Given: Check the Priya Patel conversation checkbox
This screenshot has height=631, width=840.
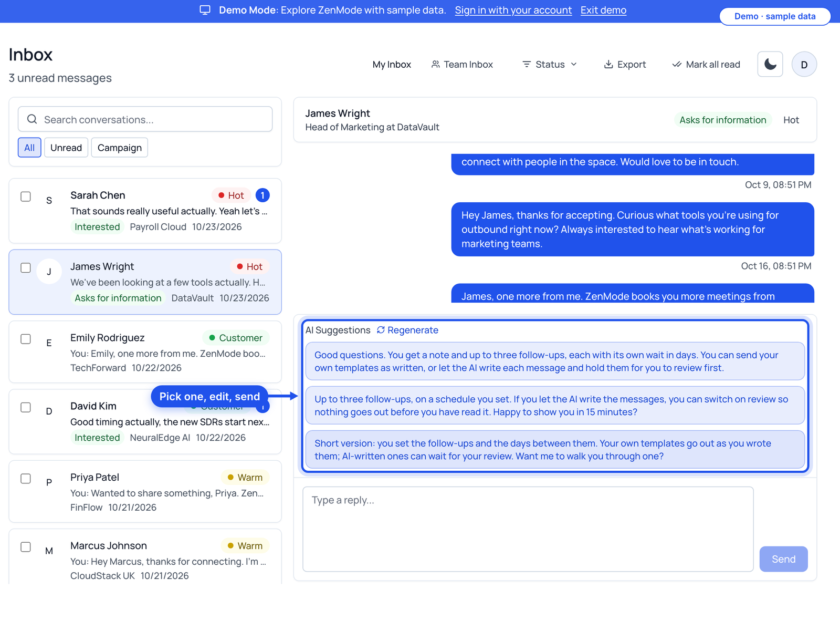Looking at the screenshot, I should tap(26, 479).
